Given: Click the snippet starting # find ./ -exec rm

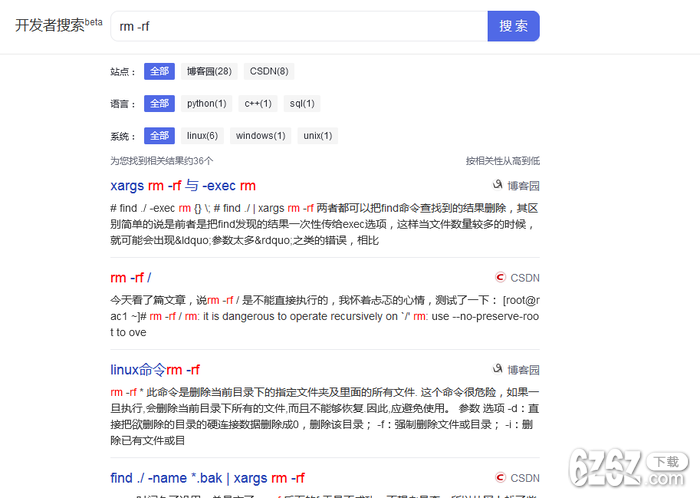Looking at the screenshot, I should point(325,224).
